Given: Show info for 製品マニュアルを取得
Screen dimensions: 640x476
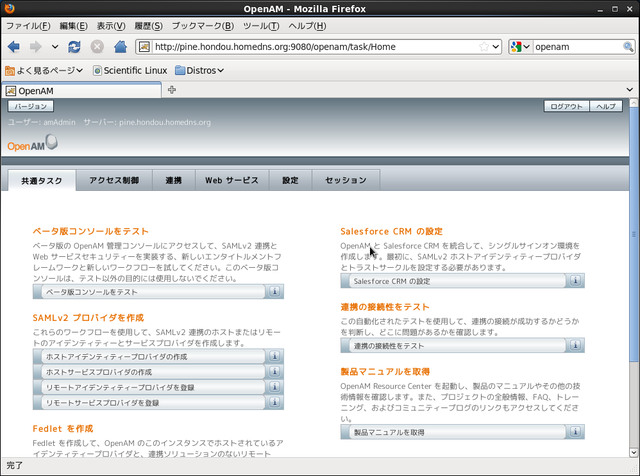Looking at the screenshot, I should [x=576, y=432].
